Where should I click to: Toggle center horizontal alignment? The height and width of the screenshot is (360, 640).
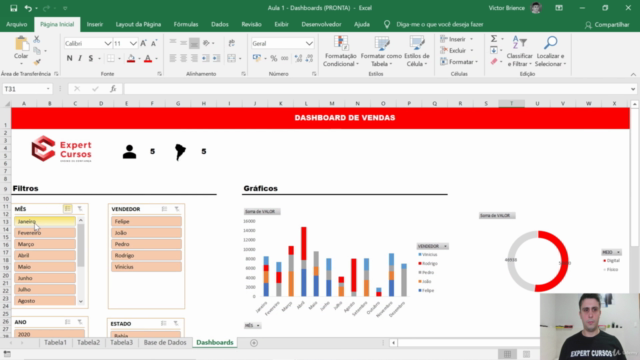point(184,58)
